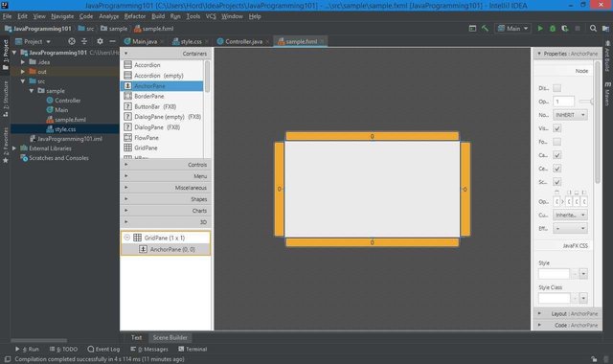Open Maven tool window on right edge

[607, 94]
